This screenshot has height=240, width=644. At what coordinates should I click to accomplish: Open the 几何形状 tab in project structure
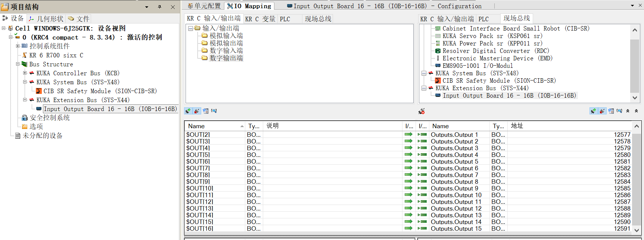(46, 19)
